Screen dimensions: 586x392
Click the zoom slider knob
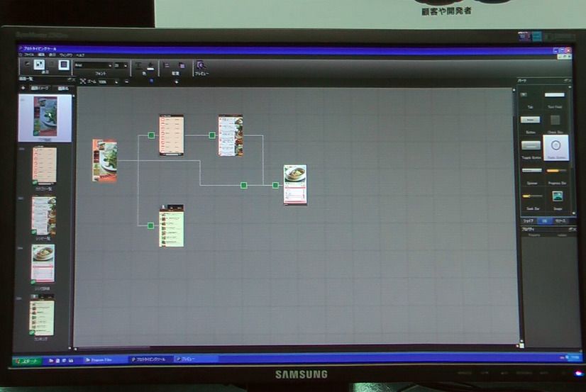coord(151,81)
